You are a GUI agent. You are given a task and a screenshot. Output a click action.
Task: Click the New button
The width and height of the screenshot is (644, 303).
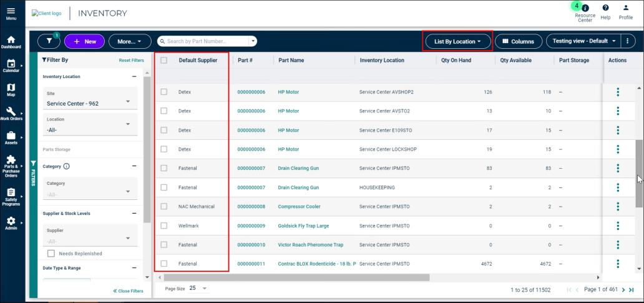point(85,41)
